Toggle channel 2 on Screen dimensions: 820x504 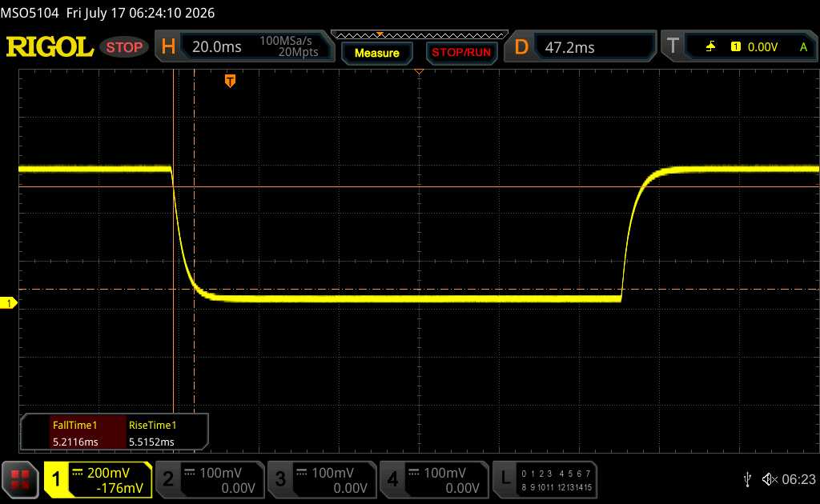coord(168,479)
